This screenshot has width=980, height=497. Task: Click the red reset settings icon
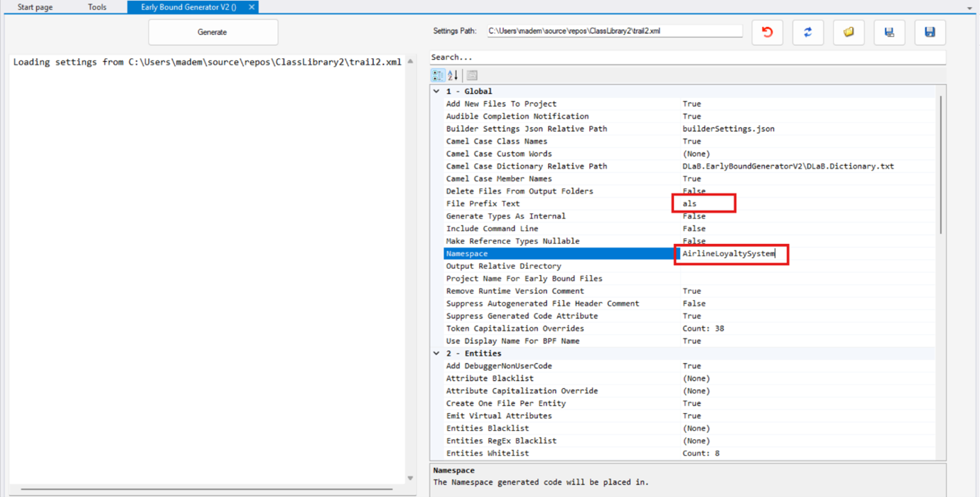767,32
